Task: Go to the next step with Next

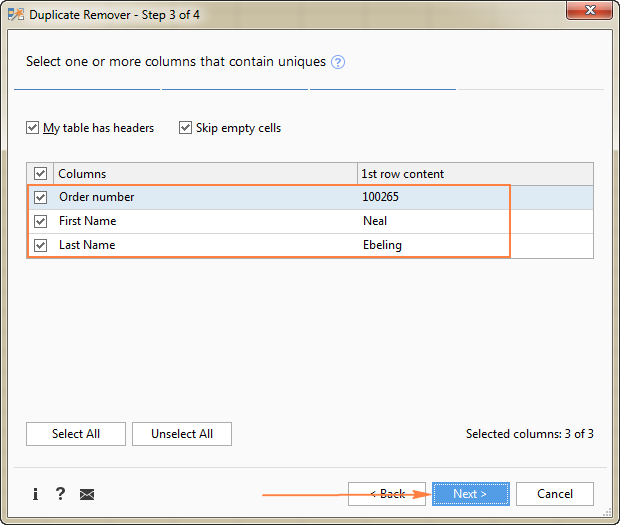Action: coord(470,494)
